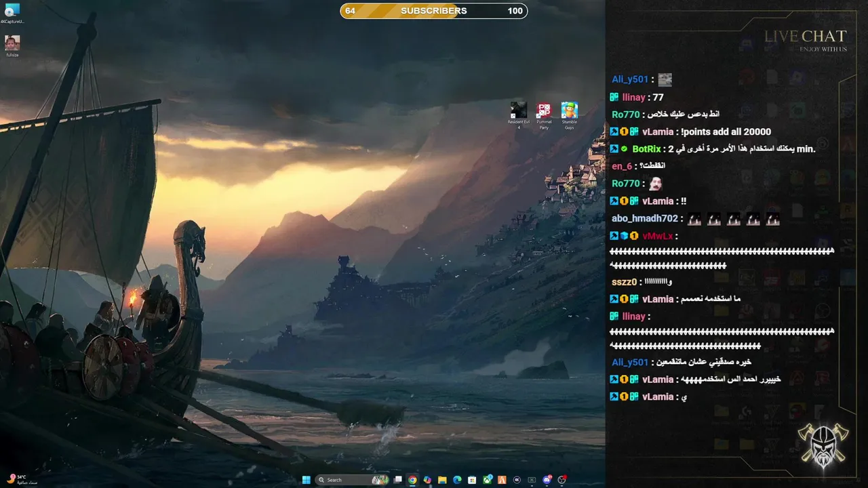Launch Stumble Guys desktop shortcut
The image size is (868, 488).
[x=570, y=115]
